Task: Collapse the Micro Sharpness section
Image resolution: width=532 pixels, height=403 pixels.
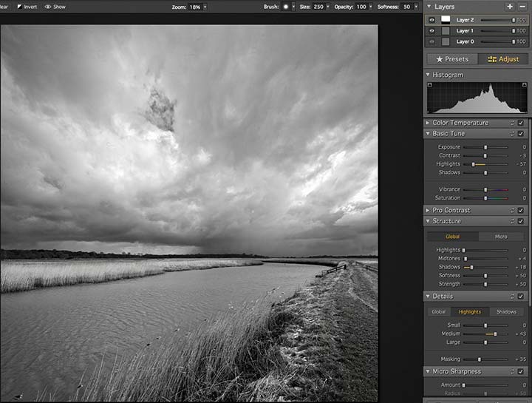Action: [x=428, y=372]
